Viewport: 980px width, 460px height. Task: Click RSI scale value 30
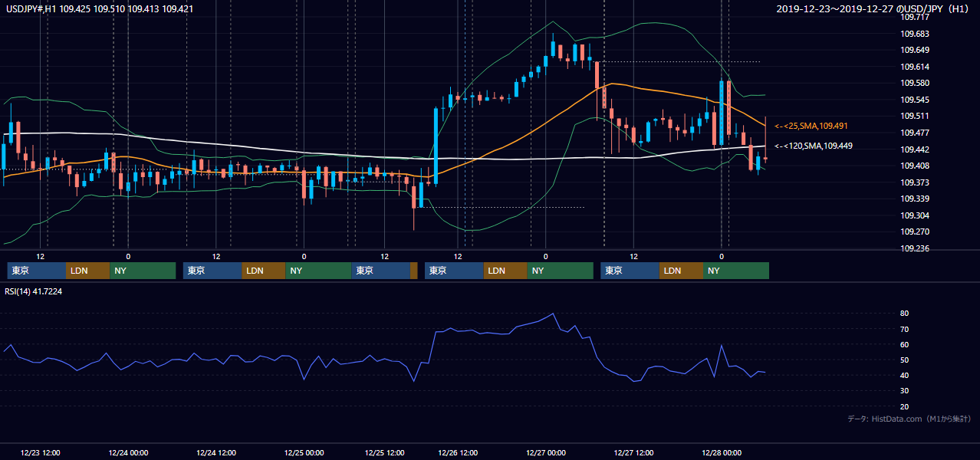(x=905, y=391)
